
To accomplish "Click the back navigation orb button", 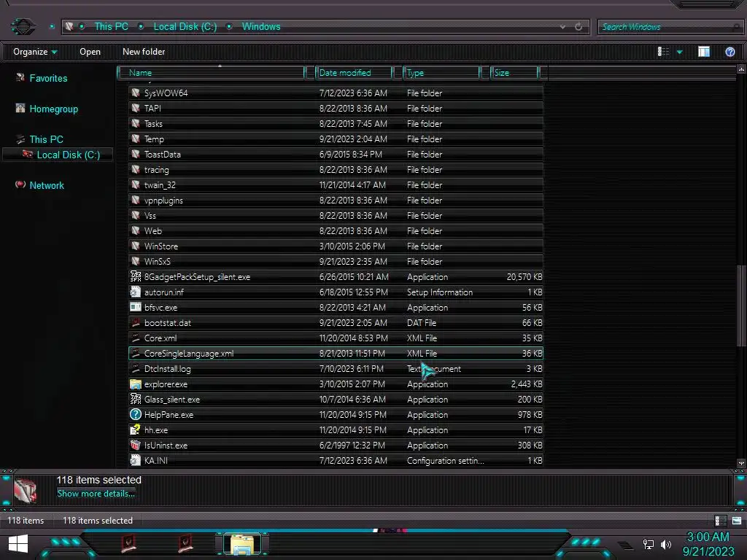I will point(23,27).
